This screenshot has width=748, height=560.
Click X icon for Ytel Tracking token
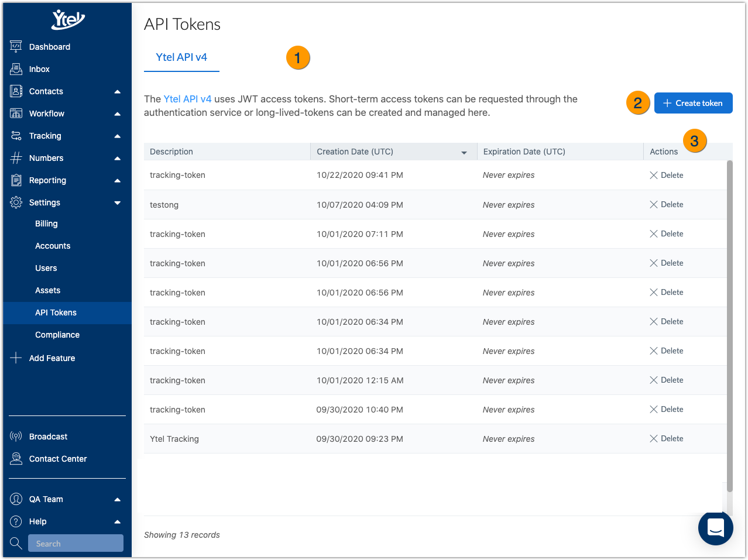654,439
